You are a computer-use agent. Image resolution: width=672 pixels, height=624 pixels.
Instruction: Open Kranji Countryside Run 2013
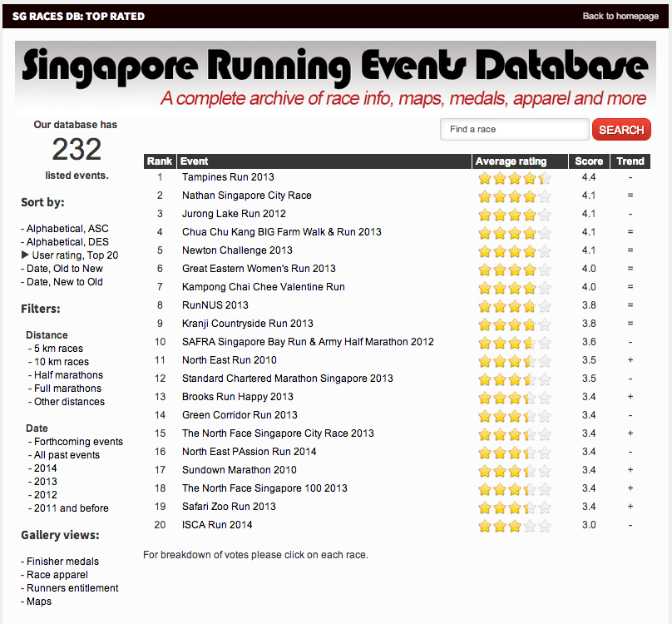(x=248, y=324)
